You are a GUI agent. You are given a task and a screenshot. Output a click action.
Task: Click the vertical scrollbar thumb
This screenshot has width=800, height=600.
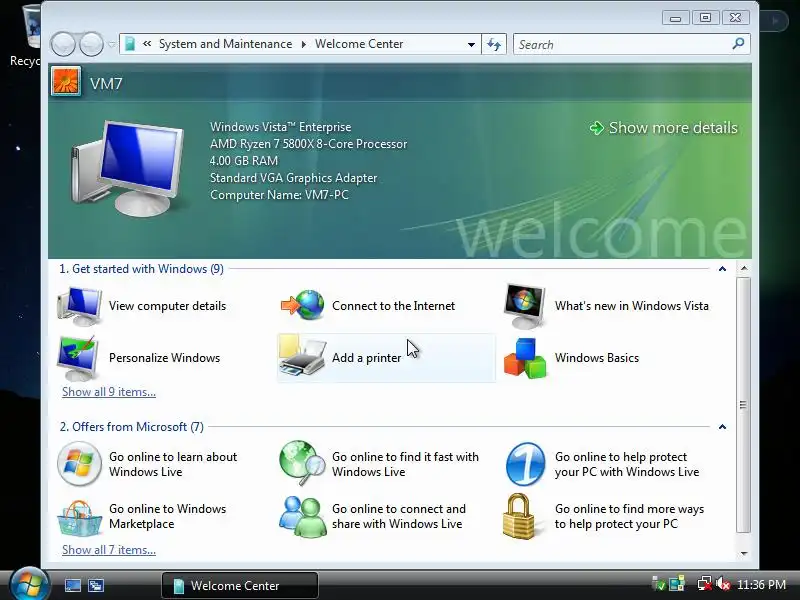click(x=744, y=405)
